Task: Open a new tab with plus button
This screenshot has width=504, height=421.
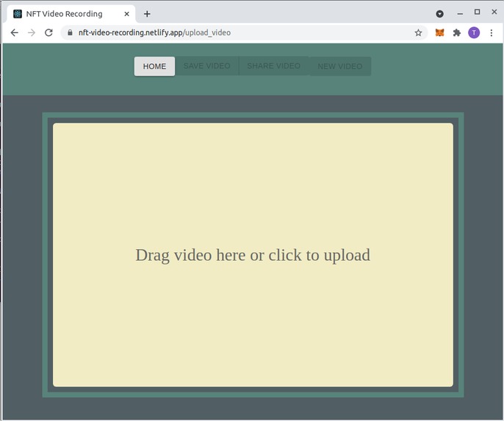Action: (x=147, y=14)
